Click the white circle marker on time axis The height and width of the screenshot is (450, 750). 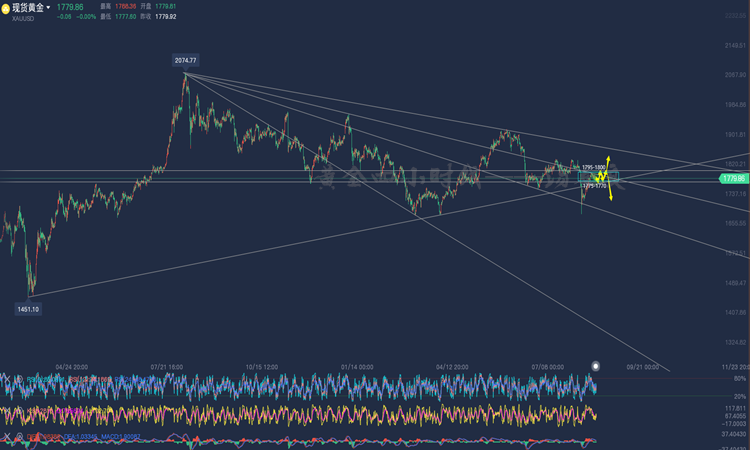(596, 366)
